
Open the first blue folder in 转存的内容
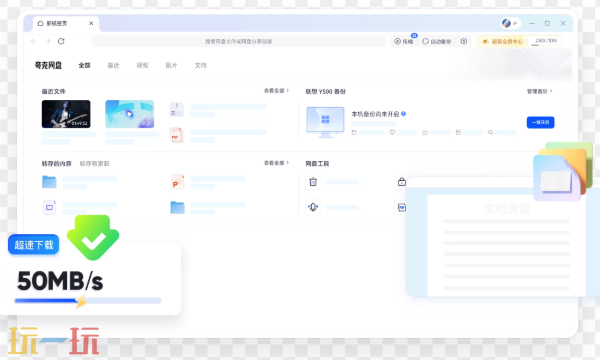(49, 182)
